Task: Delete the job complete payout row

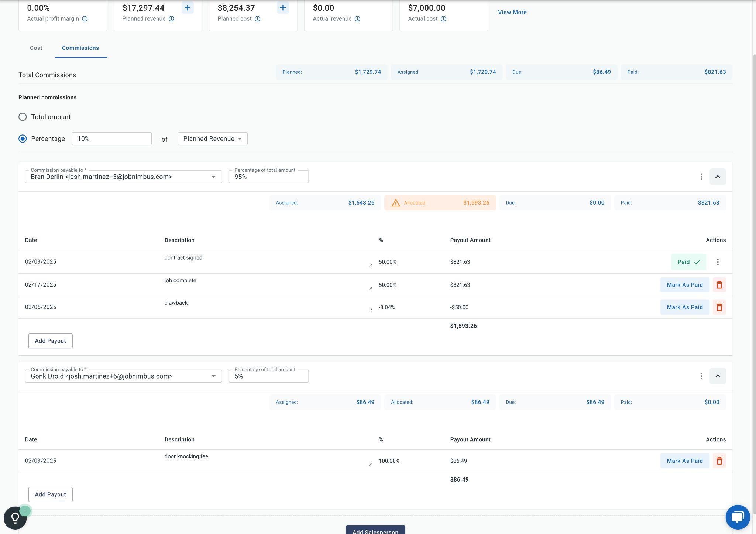Action: click(x=719, y=285)
